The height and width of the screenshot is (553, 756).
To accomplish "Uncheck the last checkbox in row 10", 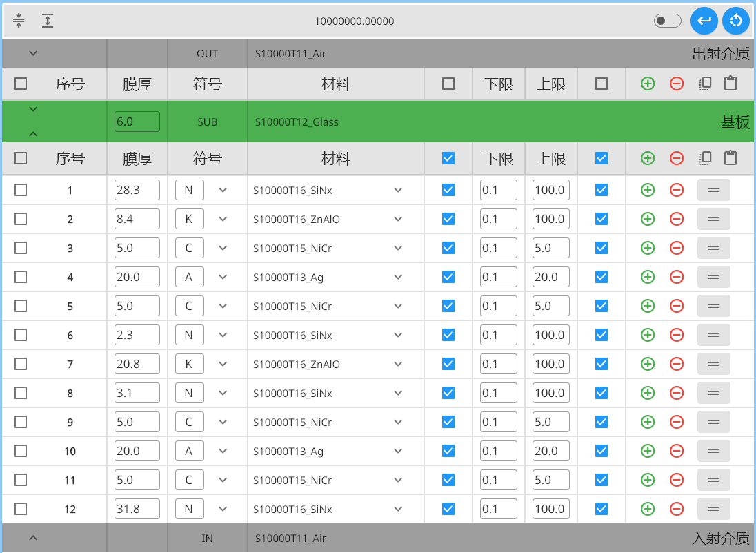I will [601, 451].
